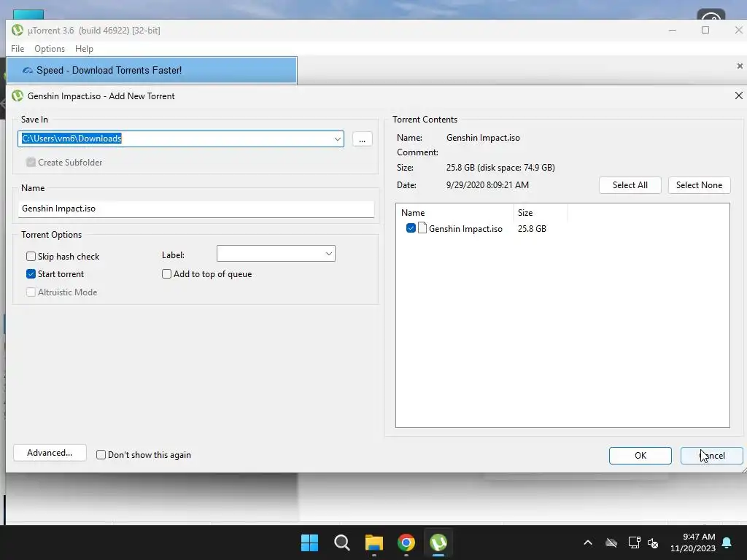The image size is (747, 560).
Task: Click the speed gauge icon in banner
Action: coord(28,71)
